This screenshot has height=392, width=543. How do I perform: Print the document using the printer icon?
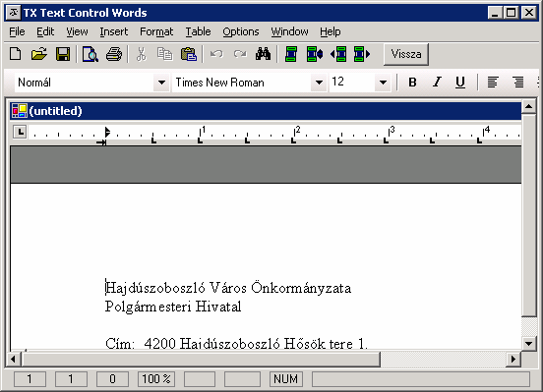click(x=114, y=54)
